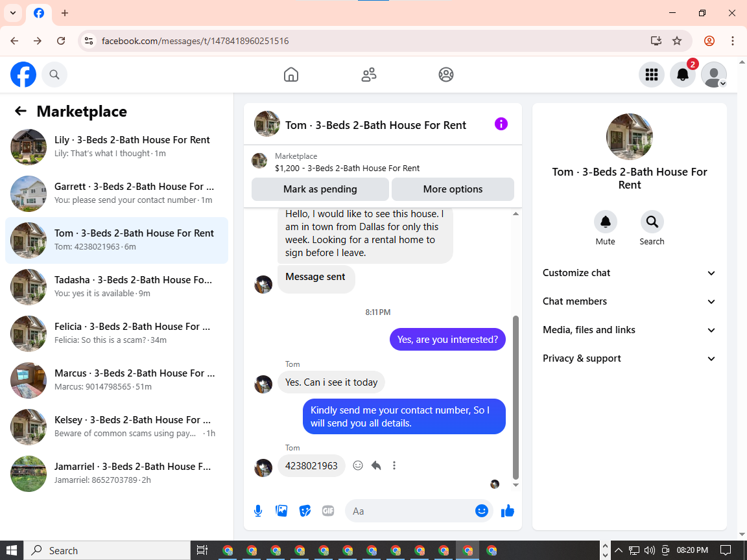Click chat scrollbar thumb
The height and width of the screenshot is (560, 747).
pos(516,397)
